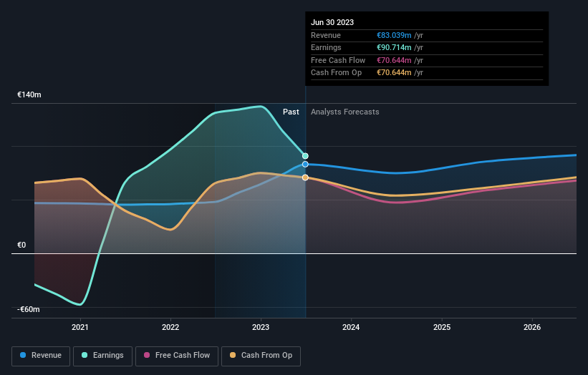Click the 2022 x-axis label
The width and height of the screenshot is (588, 375).
[170, 327]
